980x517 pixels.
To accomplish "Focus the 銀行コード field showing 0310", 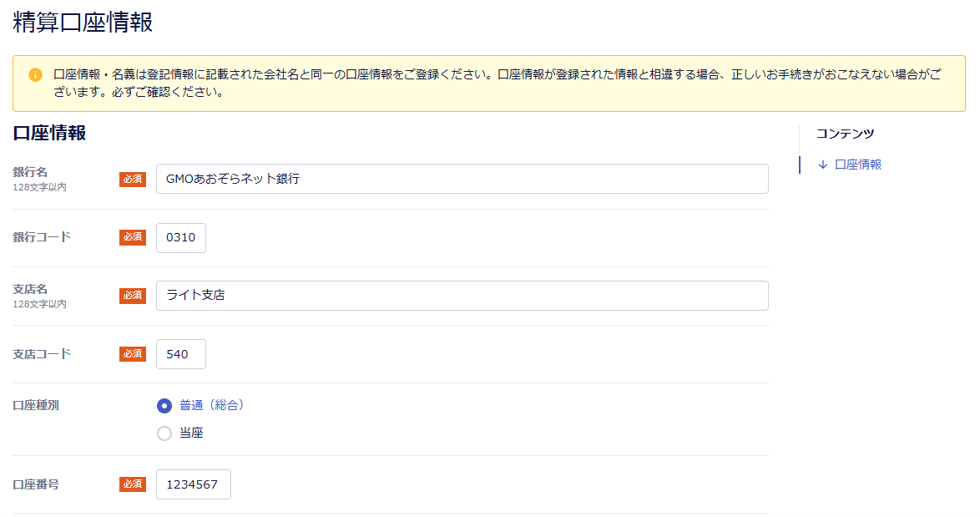I will tap(180, 237).
